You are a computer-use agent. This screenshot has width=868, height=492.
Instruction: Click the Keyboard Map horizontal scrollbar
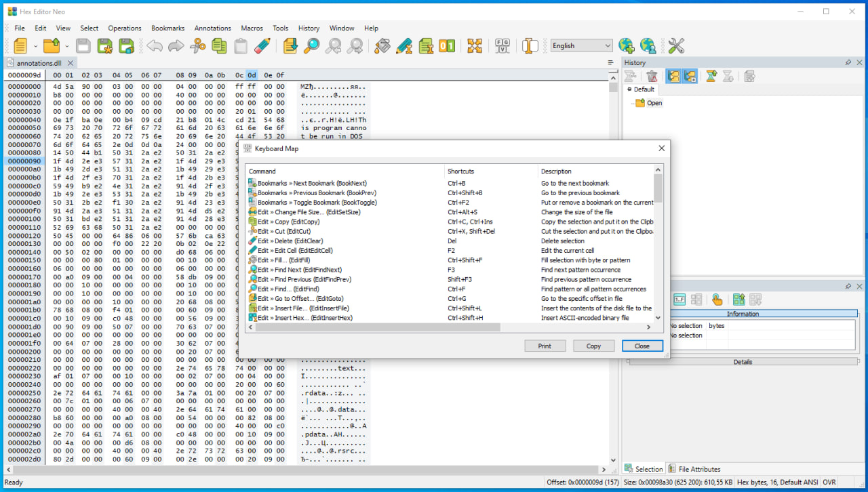point(377,327)
